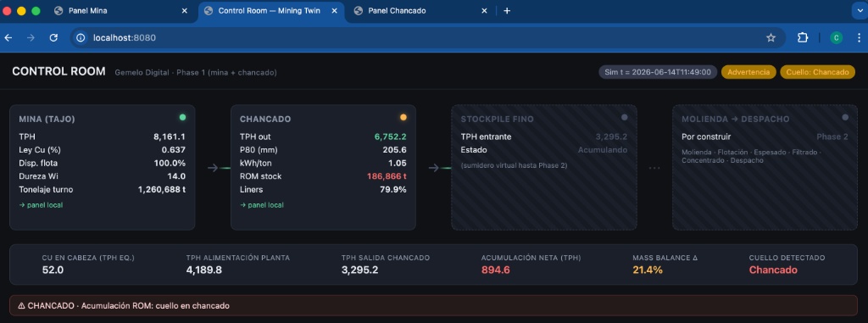
Task: Click the Dureza Wi value 14.0
Action: (176, 176)
